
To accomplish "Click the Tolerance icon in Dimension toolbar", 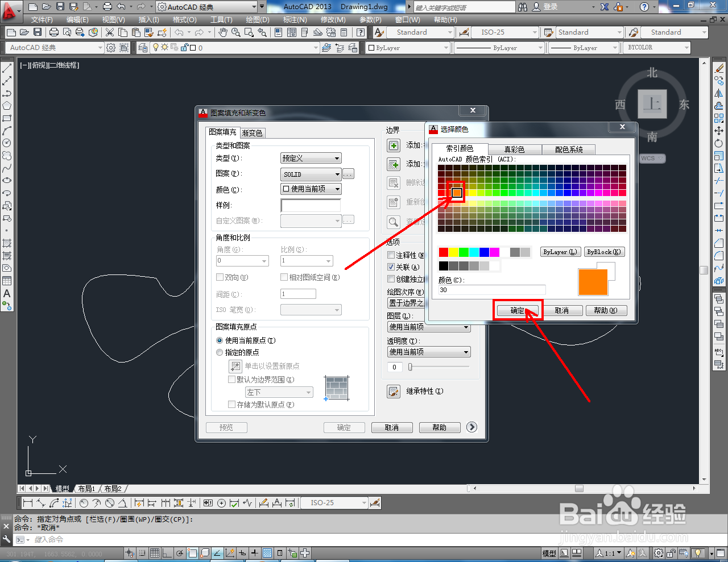I will pos(208,503).
